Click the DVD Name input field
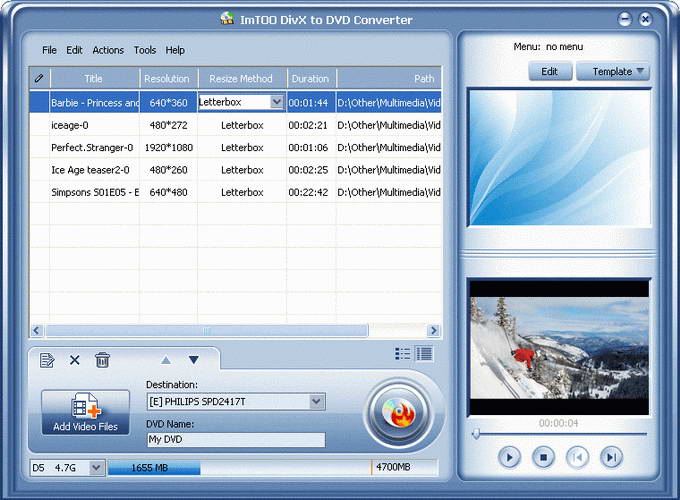This screenshot has width=680, height=500. tap(236, 439)
